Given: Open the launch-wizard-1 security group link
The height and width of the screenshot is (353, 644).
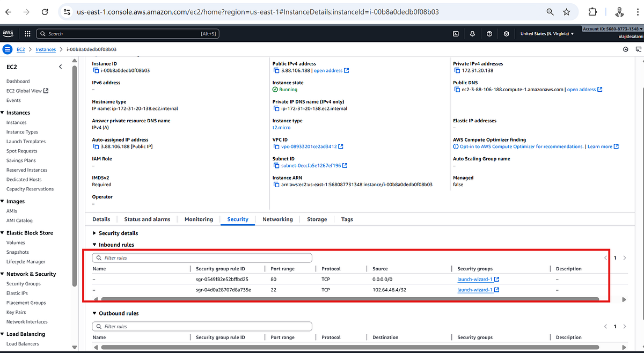Looking at the screenshot, I should tap(475, 279).
